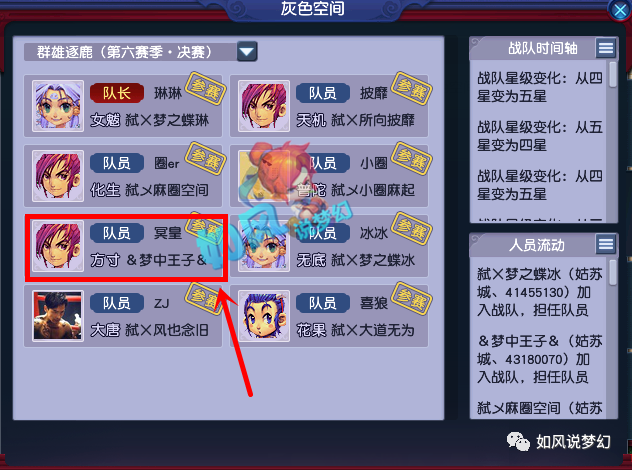Click the 参赛 stamp on 琳琳's card
This screenshot has width=632, height=470.
206,89
